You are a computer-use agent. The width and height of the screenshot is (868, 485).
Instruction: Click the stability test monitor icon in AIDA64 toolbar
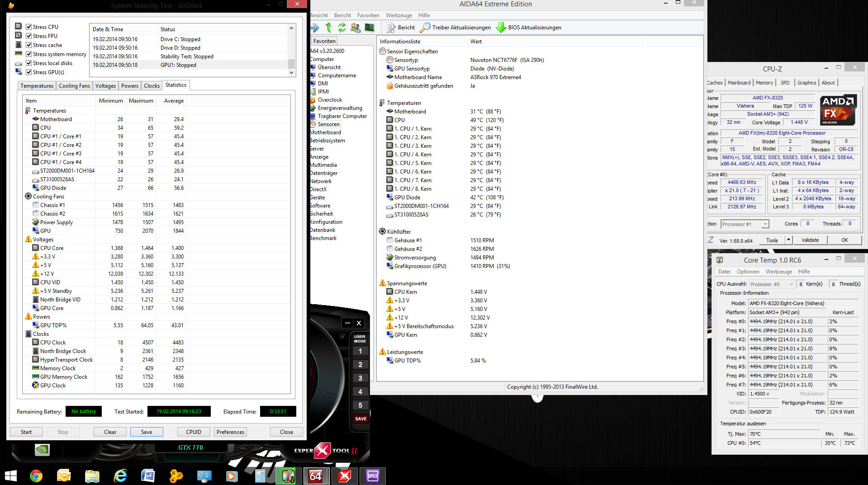370,28
